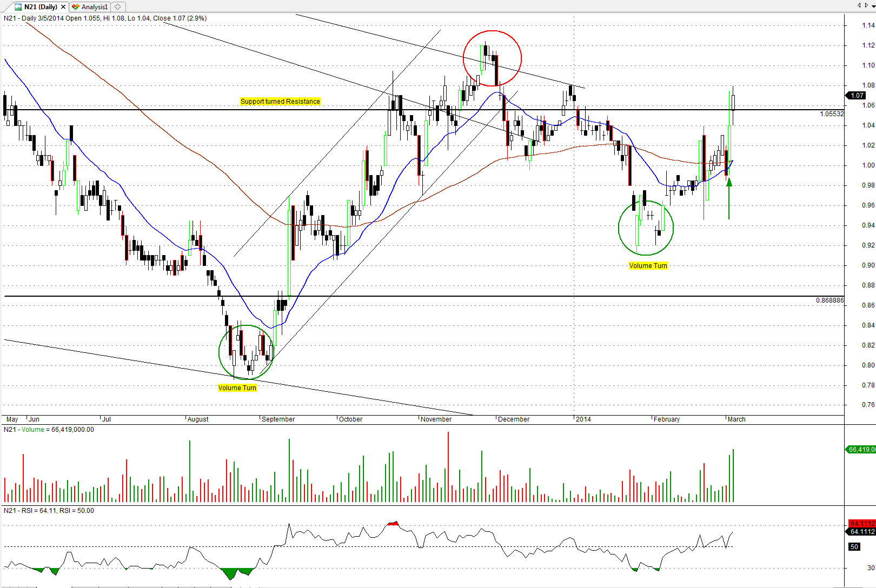Click the 'Volume Turn' label near August
The height and width of the screenshot is (588, 876).
point(237,388)
